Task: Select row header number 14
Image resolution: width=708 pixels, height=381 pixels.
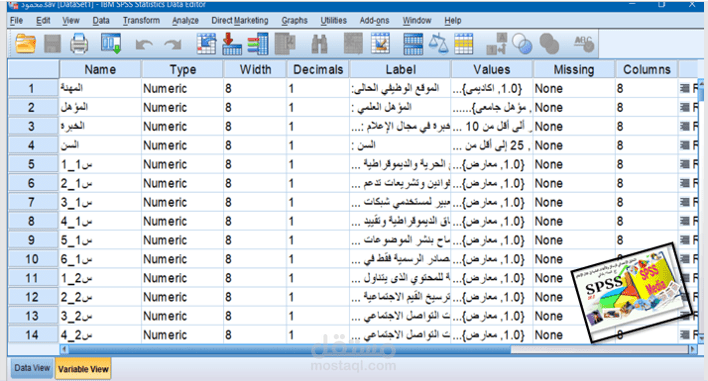Action: pyautogui.click(x=33, y=335)
